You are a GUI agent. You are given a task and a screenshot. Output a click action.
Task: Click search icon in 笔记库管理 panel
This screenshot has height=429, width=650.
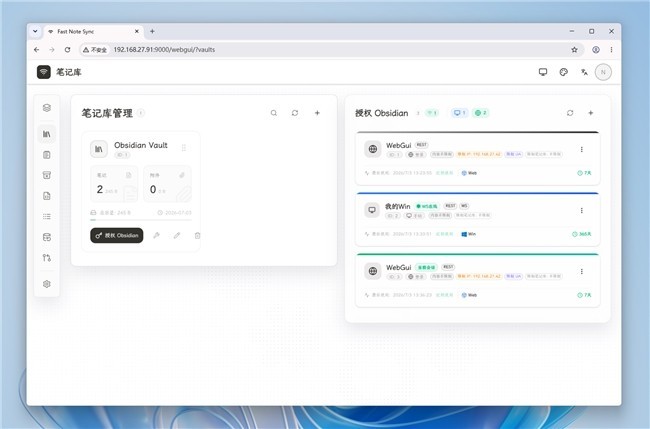(x=274, y=113)
